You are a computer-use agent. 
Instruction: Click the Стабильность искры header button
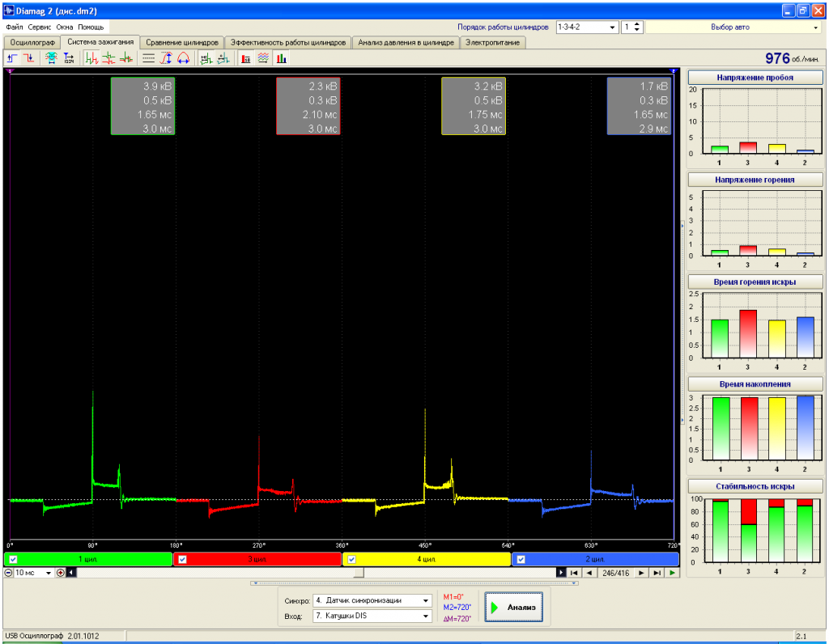point(755,486)
